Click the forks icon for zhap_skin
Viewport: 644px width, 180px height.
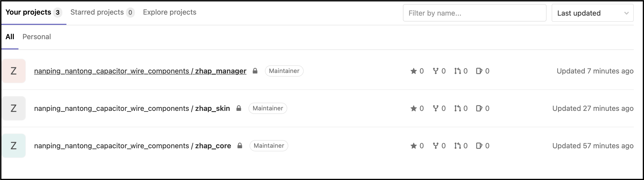[x=435, y=108]
